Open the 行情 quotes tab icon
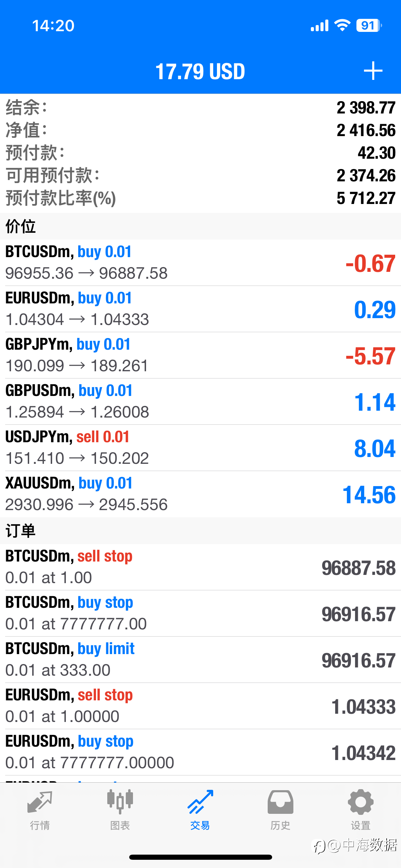 click(x=40, y=802)
